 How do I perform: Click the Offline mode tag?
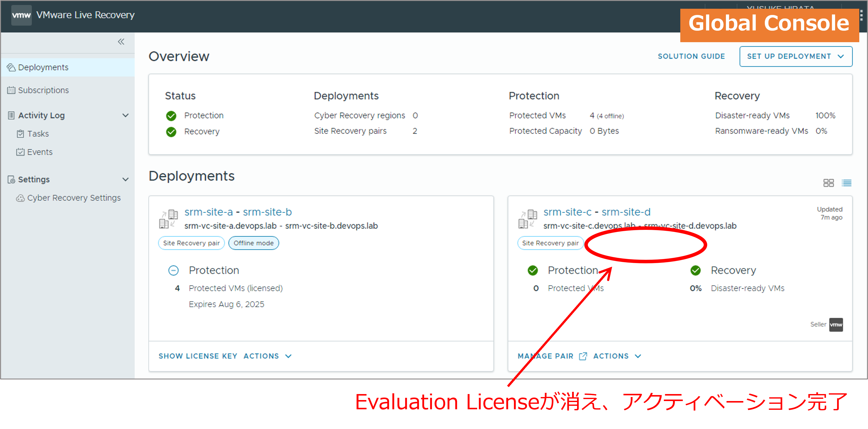coord(253,243)
